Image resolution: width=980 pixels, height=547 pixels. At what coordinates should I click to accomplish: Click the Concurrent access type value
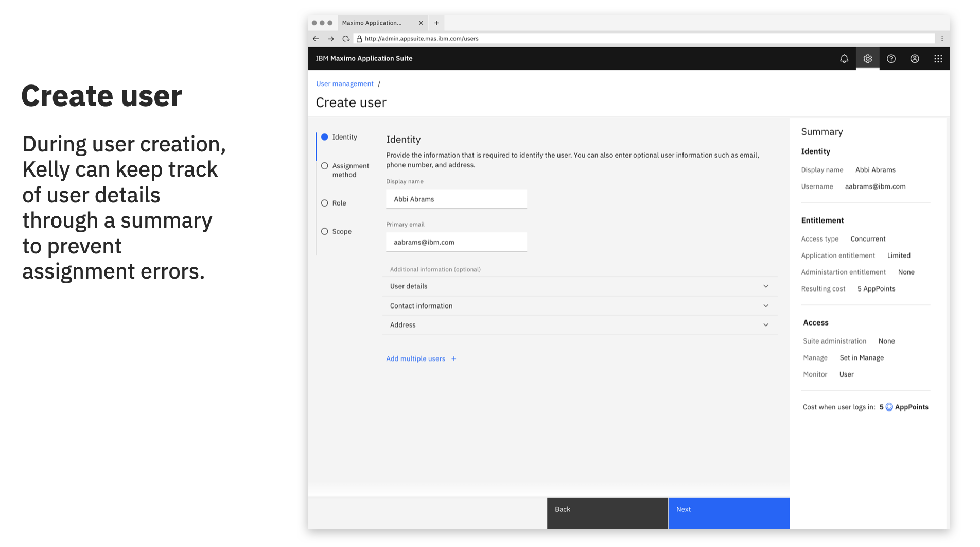coord(868,239)
